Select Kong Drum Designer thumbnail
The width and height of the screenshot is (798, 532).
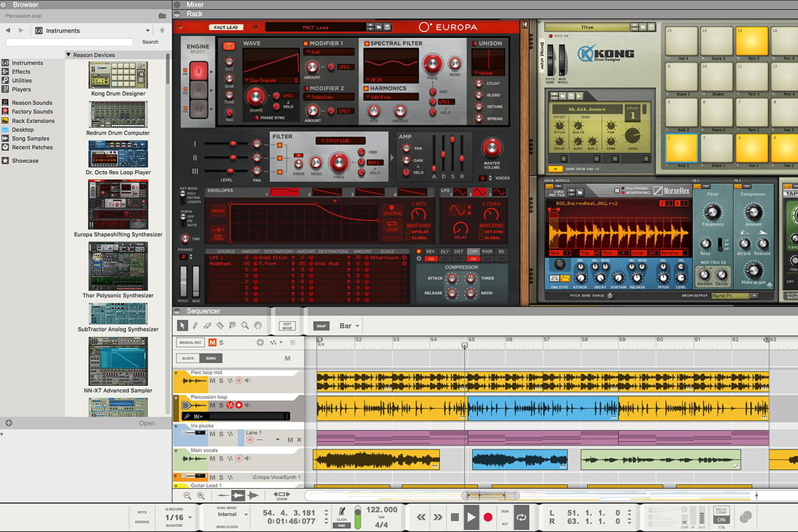pos(118,75)
